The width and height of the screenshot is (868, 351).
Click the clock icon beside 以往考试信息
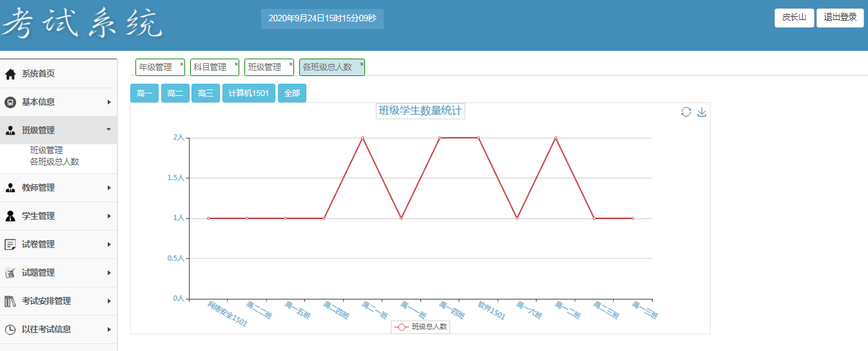[x=10, y=329]
